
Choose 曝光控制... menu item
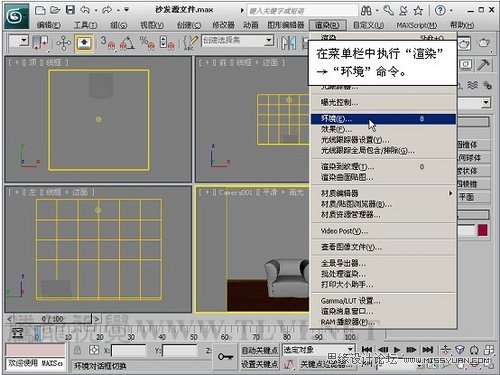[383, 102]
